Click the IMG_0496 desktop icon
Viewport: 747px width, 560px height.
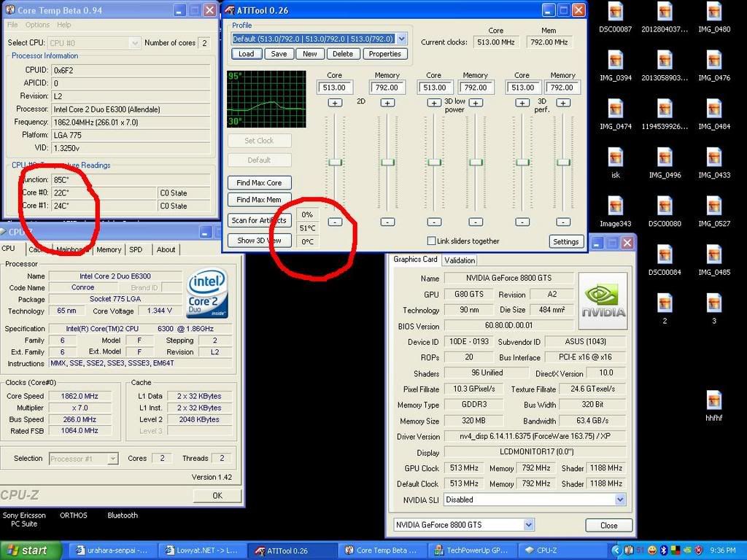point(664,157)
